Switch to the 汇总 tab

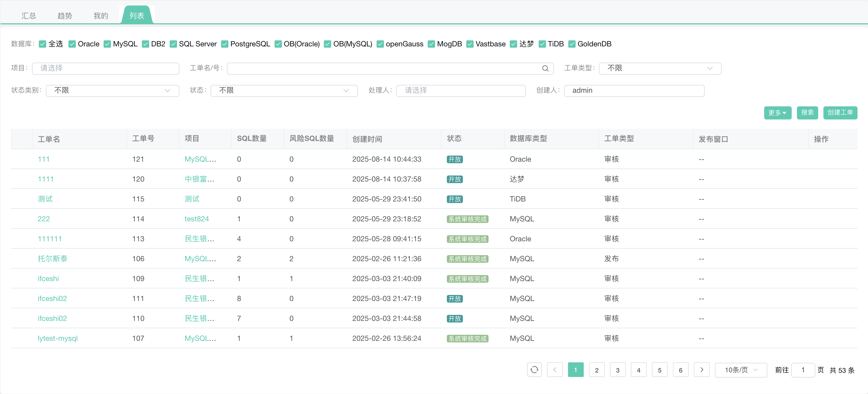(x=29, y=16)
